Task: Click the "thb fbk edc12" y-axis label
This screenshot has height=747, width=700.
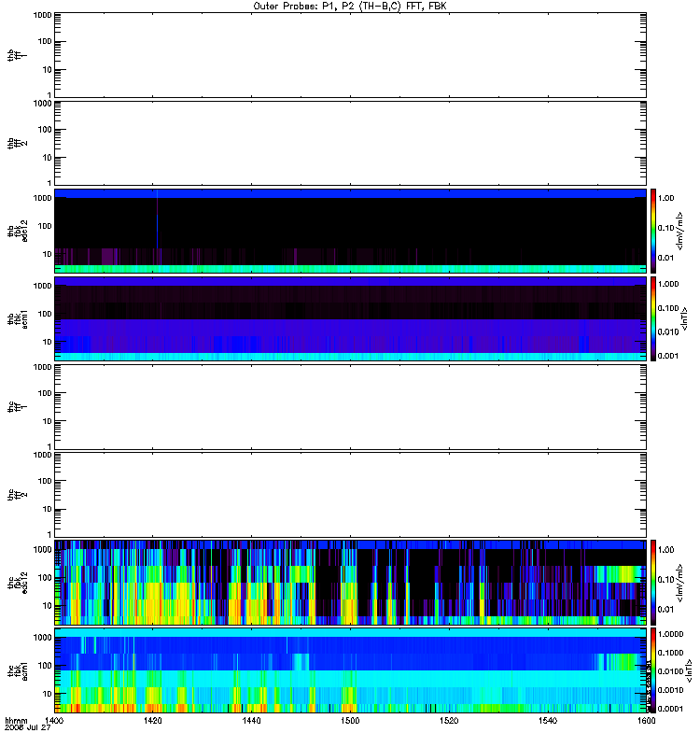Action: [17, 231]
